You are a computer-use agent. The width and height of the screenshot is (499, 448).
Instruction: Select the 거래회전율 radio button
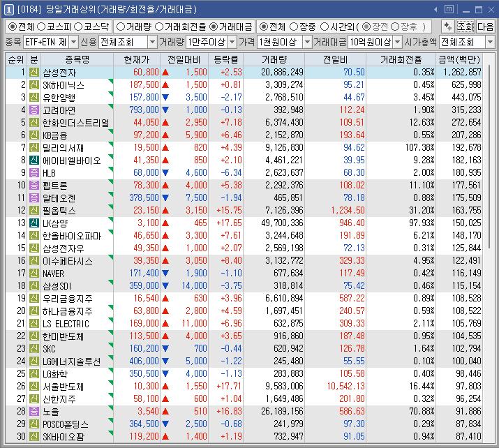pyautogui.click(x=159, y=27)
